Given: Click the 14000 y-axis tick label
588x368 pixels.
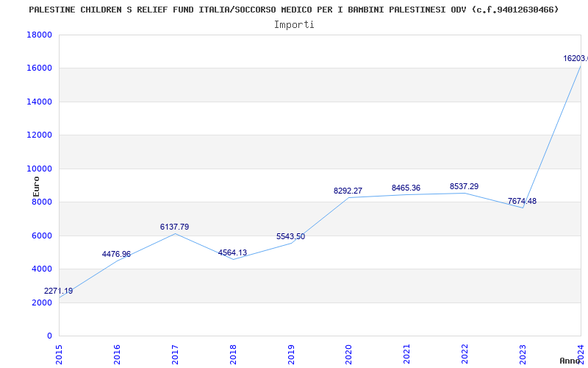Looking at the screenshot, I should pyautogui.click(x=39, y=102).
